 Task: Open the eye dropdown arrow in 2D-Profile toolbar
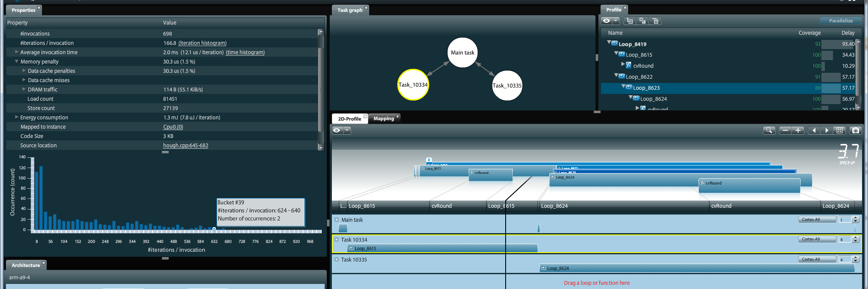pyautogui.click(x=347, y=130)
